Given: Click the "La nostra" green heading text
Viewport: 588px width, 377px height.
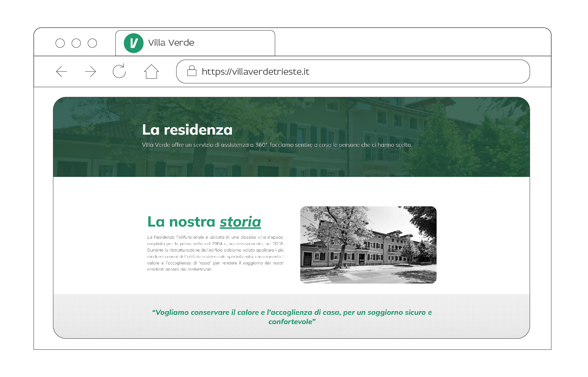Looking at the screenshot, I should [181, 222].
